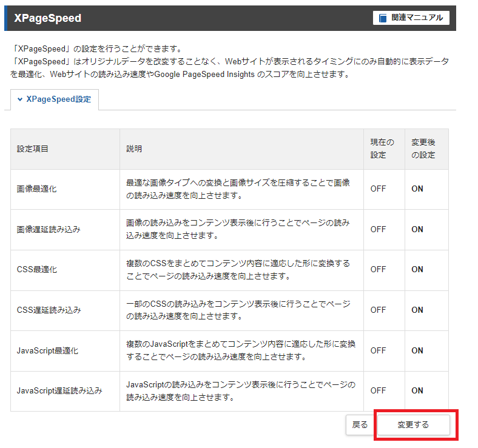The height and width of the screenshot is (448, 478).
Task: Click the XPageSpeed page title
Action: pos(48,18)
